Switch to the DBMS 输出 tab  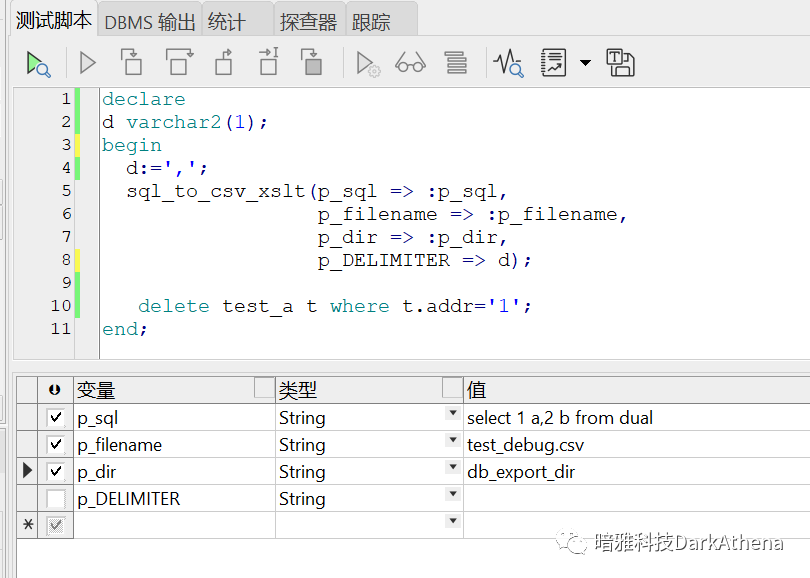149,22
